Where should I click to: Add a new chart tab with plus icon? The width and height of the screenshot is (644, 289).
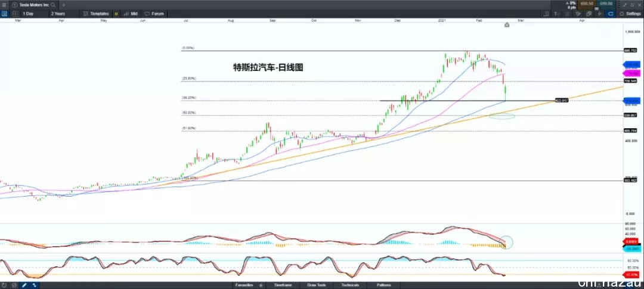point(63,5)
